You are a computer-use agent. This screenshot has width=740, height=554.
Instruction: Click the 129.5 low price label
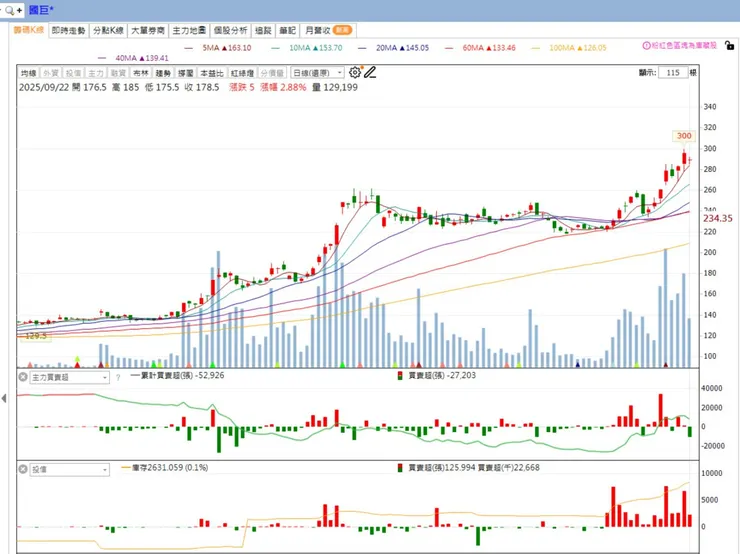point(36,336)
